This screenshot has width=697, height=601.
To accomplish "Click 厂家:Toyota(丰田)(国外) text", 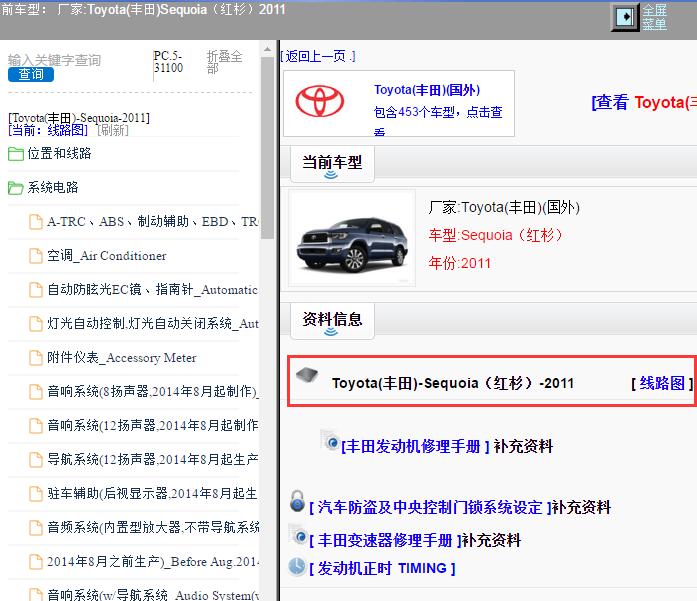I will [504, 207].
